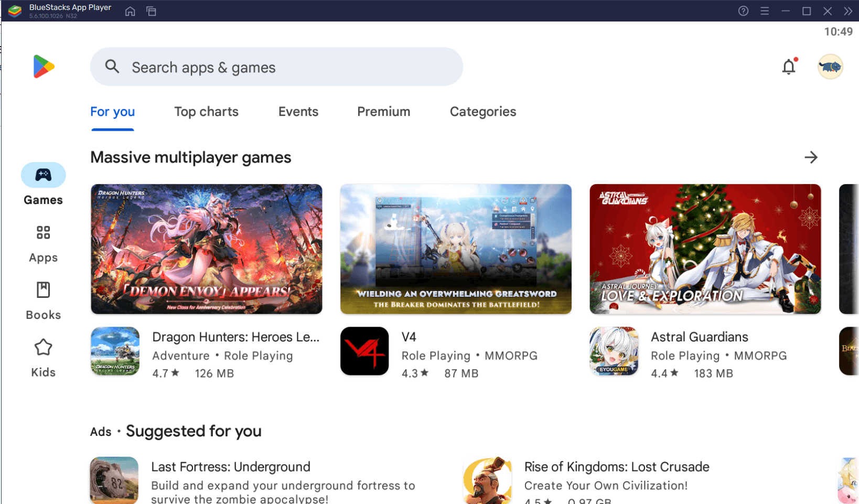Open the Premium tab
859x504 pixels.
click(384, 112)
